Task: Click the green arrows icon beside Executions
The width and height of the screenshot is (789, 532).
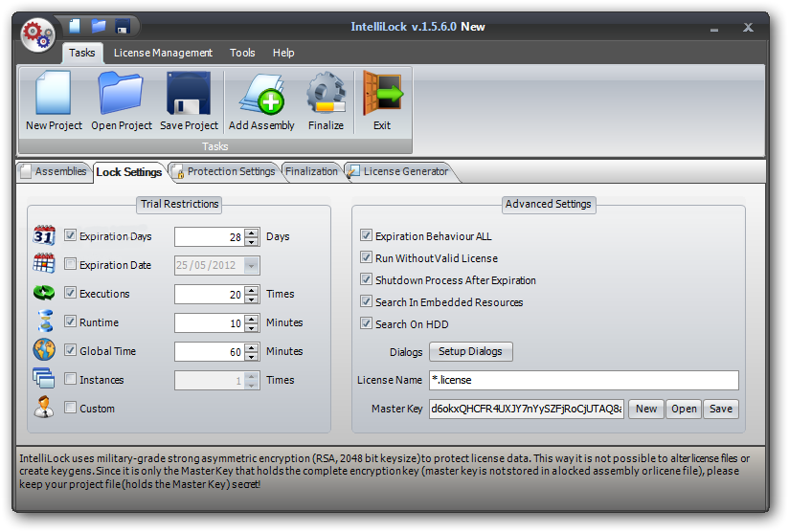Action: (x=44, y=292)
